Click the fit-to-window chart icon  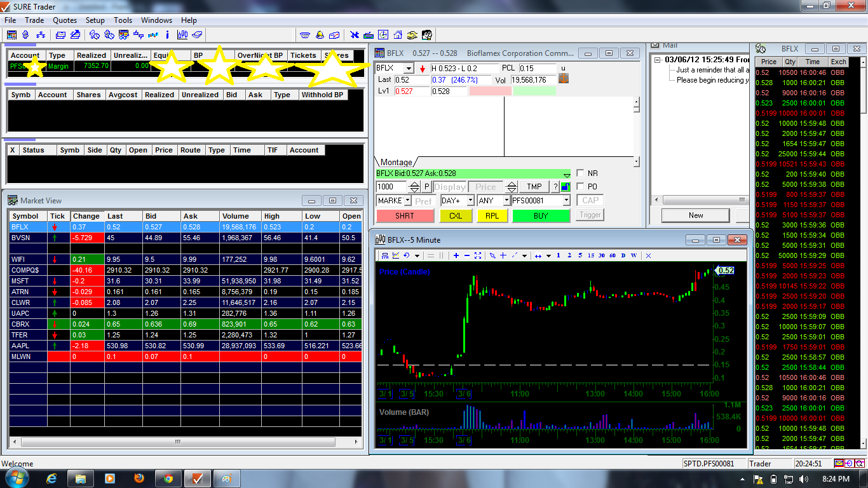[478, 255]
